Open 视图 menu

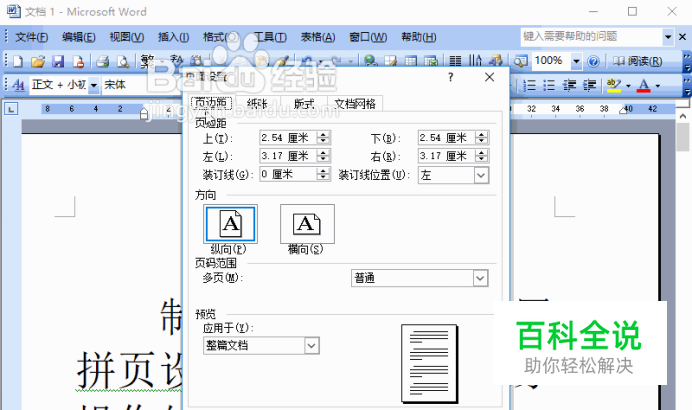[127, 37]
